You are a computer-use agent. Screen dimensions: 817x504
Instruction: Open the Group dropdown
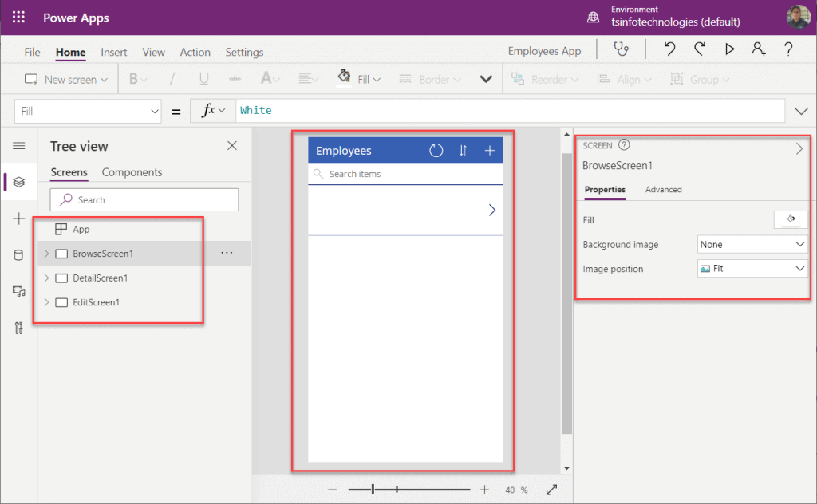point(699,79)
